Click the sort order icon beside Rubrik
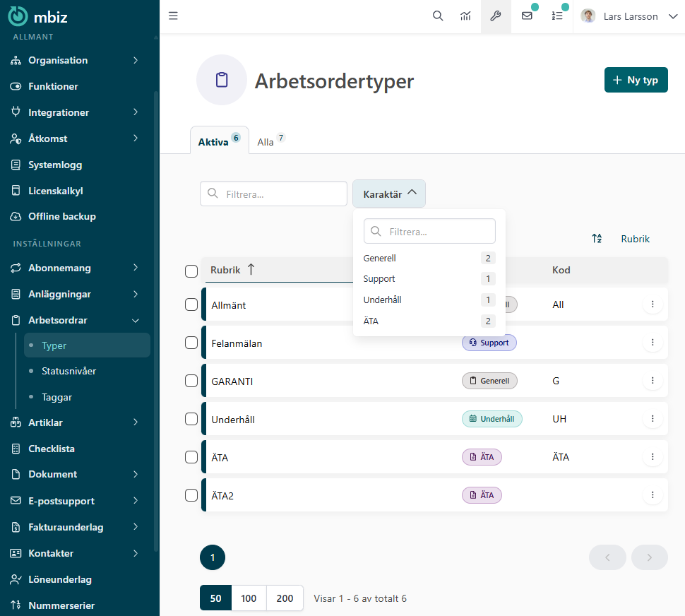The width and height of the screenshot is (685, 616). click(x=597, y=239)
